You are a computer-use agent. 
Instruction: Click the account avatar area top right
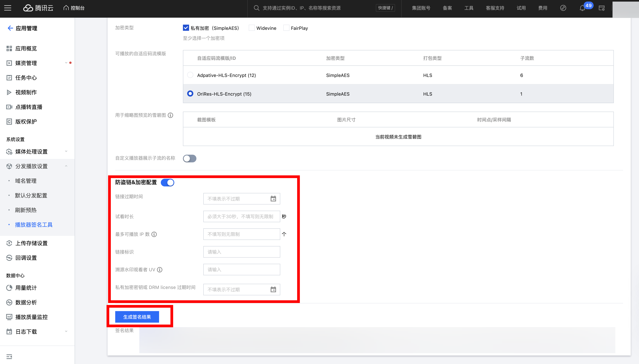pos(626,9)
